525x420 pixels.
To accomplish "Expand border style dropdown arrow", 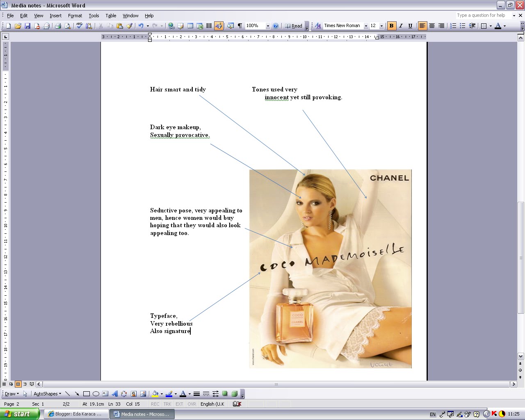I will tap(491, 26).
